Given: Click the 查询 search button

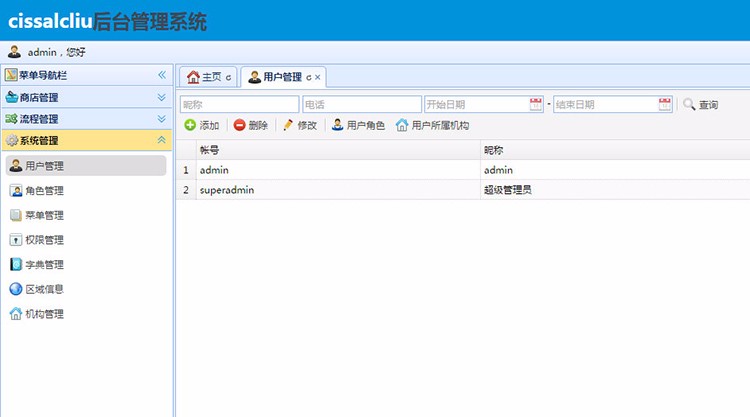Looking at the screenshot, I should tap(701, 104).
